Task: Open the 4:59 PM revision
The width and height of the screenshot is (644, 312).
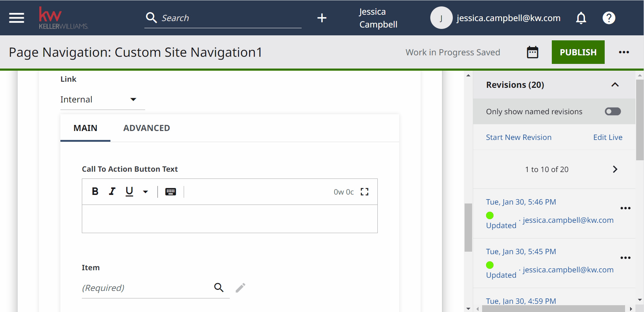Action: tap(521, 301)
